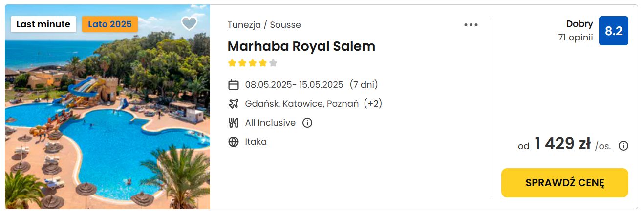
Task: Select the Lato 2025 orange tag
Action: (110, 24)
